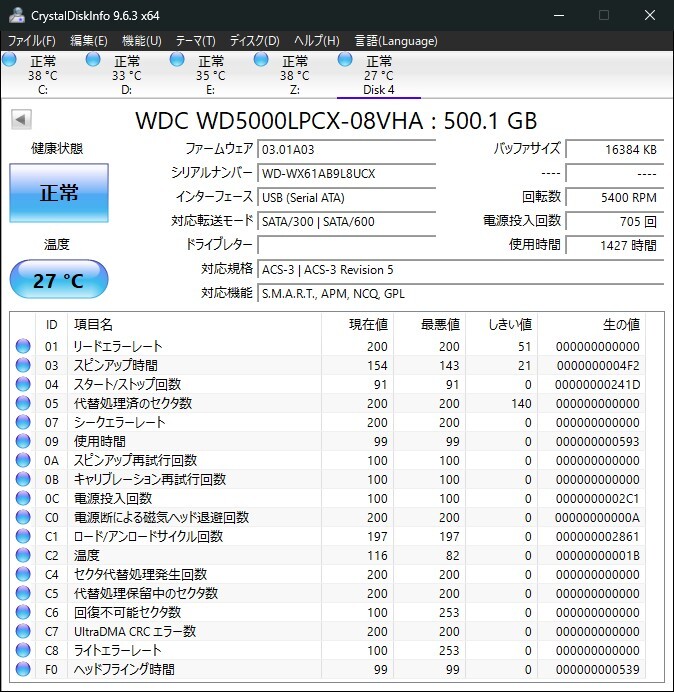Viewport: 674px width, 692px height.
Task: Click status orb of attribute C7 row
Action: (23, 631)
